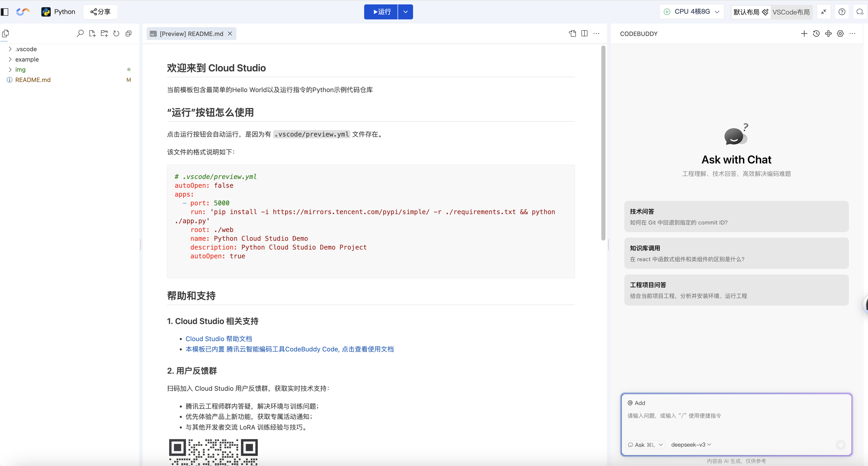Viewport: 868px width, 466px height.
Task: Click the search icon in file explorer
Action: (x=80, y=33)
